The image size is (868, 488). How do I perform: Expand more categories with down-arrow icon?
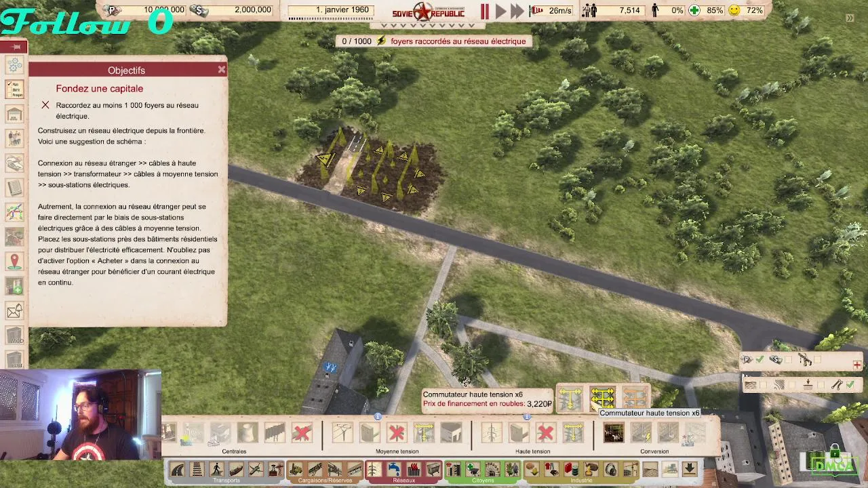[689, 469]
